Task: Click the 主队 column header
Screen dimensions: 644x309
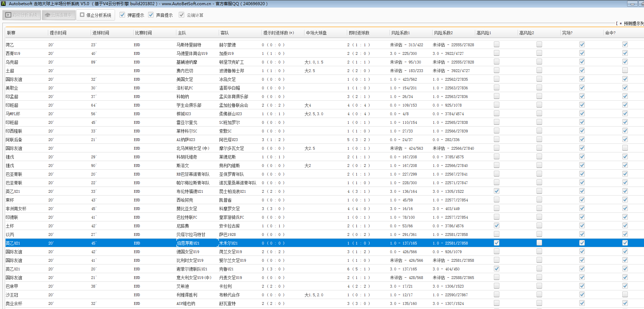Action: (x=182, y=33)
